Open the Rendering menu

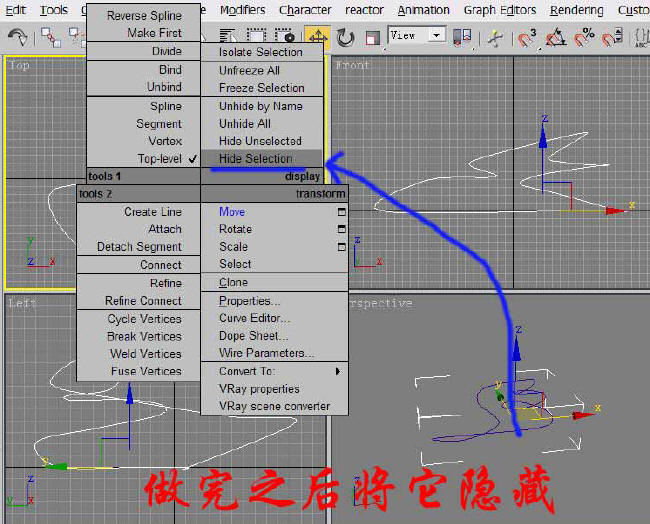577,10
